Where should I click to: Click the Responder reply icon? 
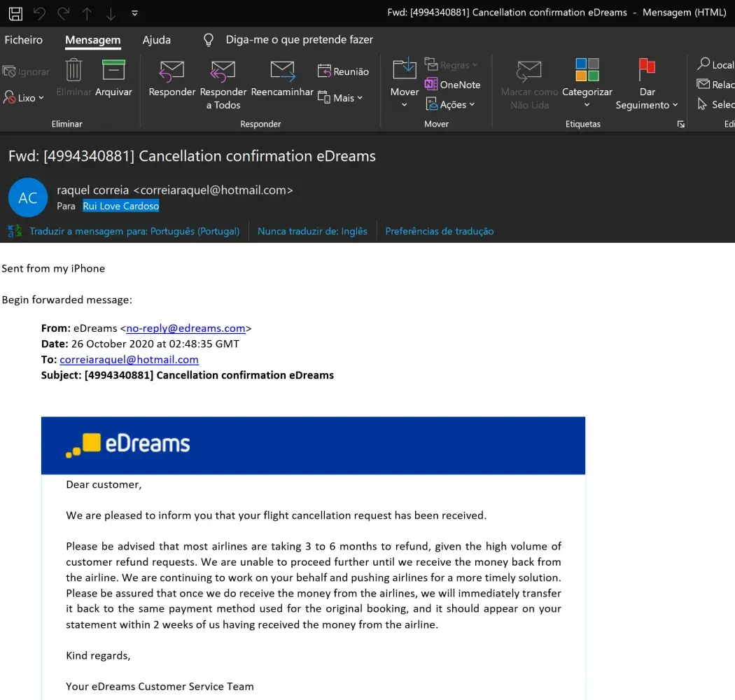tap(171, 71)
